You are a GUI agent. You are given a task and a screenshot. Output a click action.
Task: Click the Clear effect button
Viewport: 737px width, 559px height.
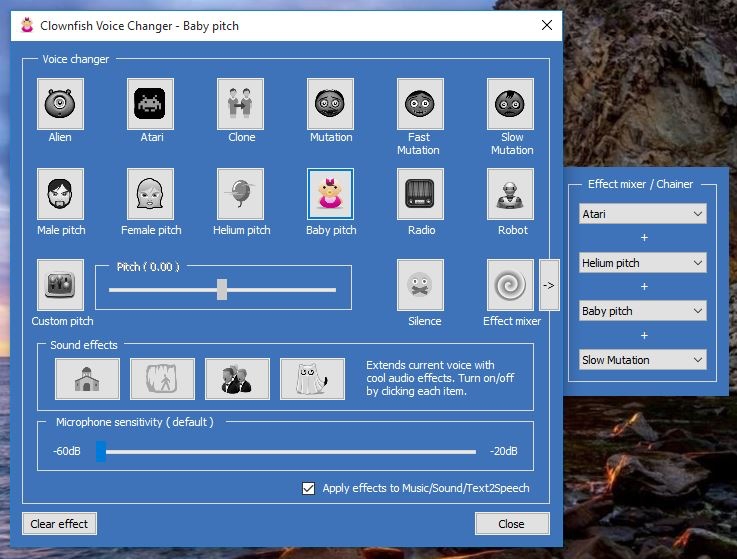coord(59,524)
